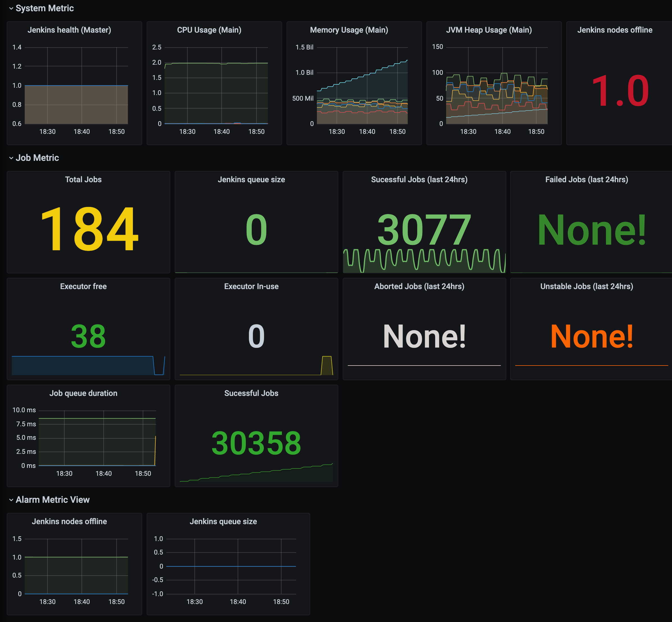Click the Executor free panel title
672x622 pixels.
(x=83, y=287)
